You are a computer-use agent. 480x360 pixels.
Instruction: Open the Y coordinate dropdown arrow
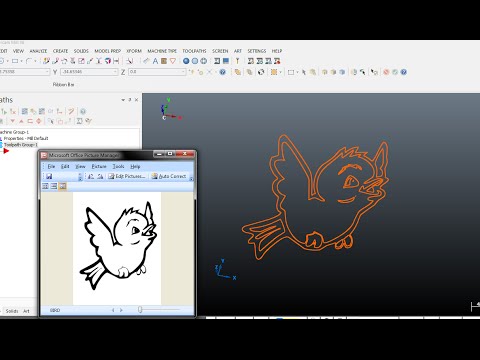(115, 72)
